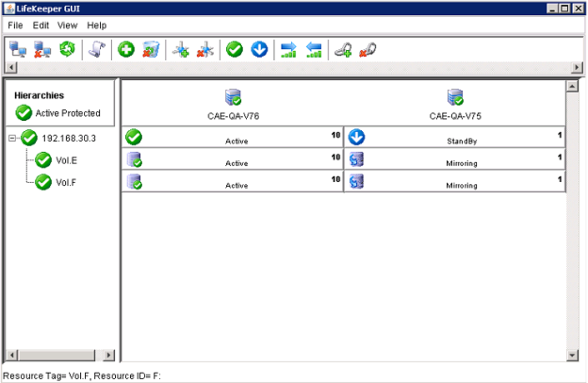The image size is (588, 383).
Task: Open the View menu
Action: tap(68, 25)
